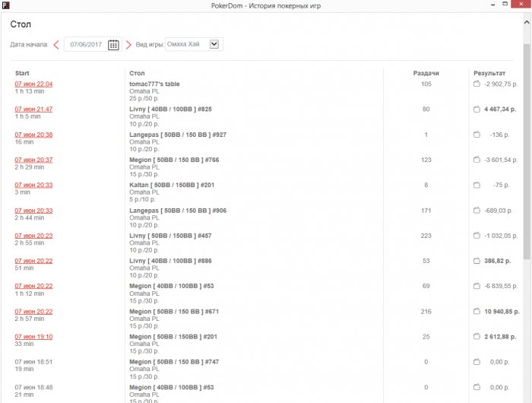Image resolution: width=532 pixels, height=403 pixels.
Task: Open the calendar date picker icon
Action: 113,45
